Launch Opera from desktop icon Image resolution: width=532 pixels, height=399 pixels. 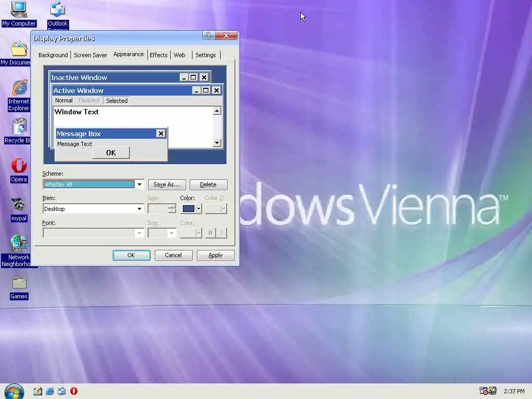click(19, 170)
